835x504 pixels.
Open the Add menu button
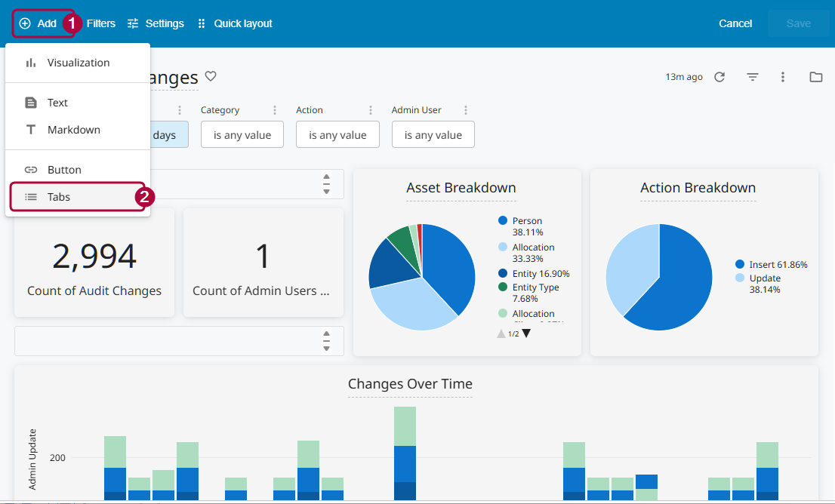coord(39,23)
